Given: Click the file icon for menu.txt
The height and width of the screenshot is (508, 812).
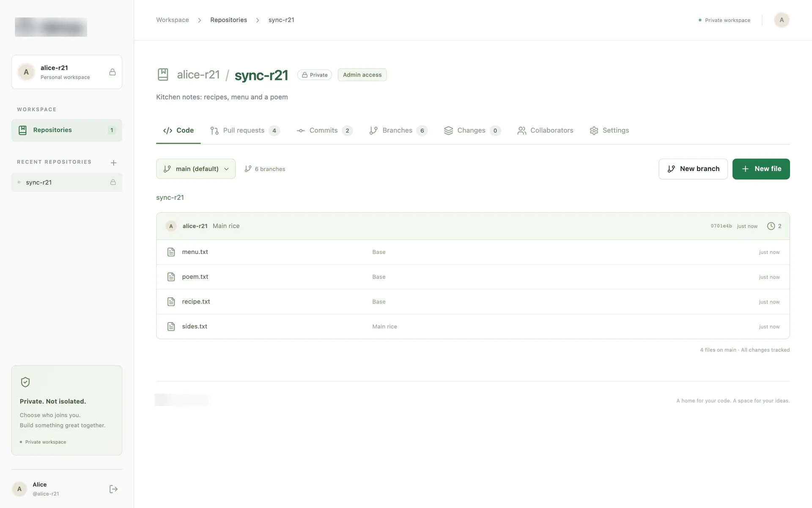Looking at the screenshot, I should point(171,252).
